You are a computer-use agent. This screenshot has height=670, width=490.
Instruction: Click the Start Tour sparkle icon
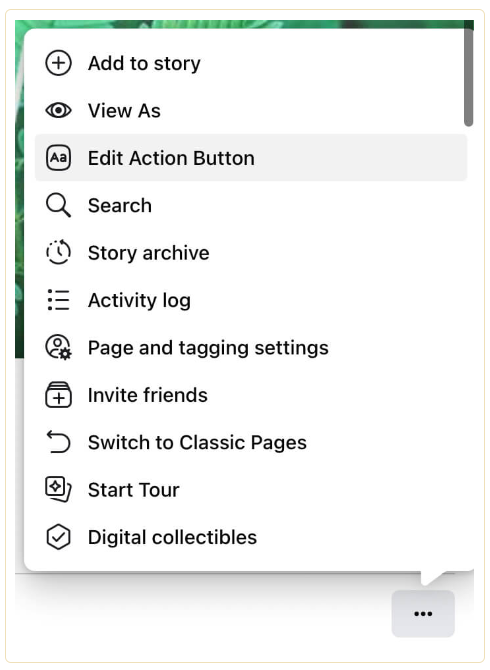[59, 490]
